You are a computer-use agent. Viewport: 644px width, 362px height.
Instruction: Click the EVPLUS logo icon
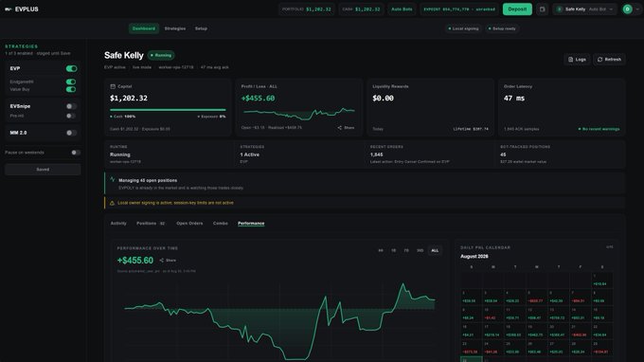9,9
